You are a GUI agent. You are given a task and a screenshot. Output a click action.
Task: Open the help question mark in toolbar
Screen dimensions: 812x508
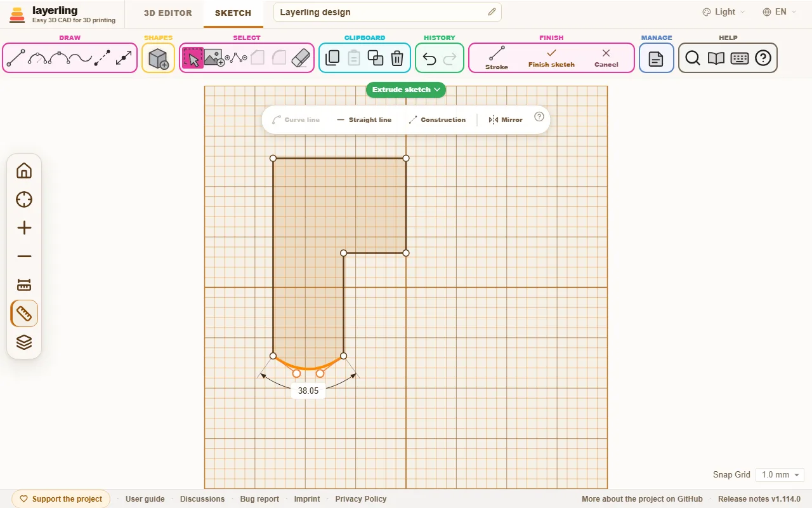pyautogui.click(x=763, y=58)
